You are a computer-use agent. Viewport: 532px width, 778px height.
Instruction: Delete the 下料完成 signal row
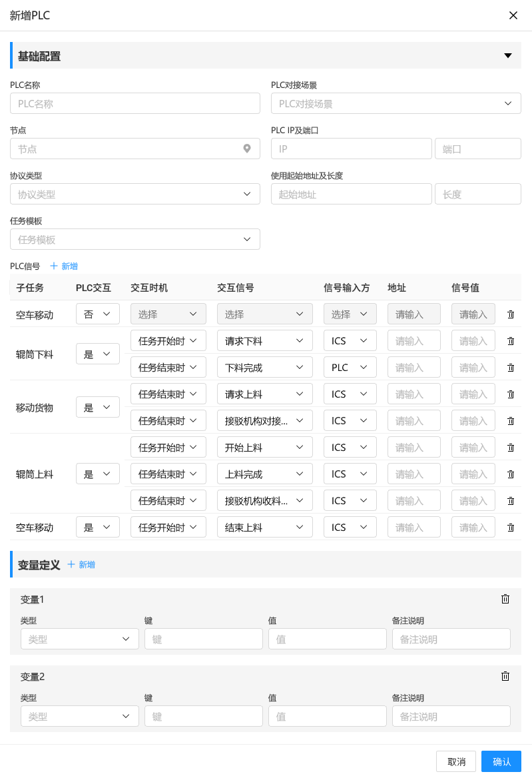click(511, 368)
